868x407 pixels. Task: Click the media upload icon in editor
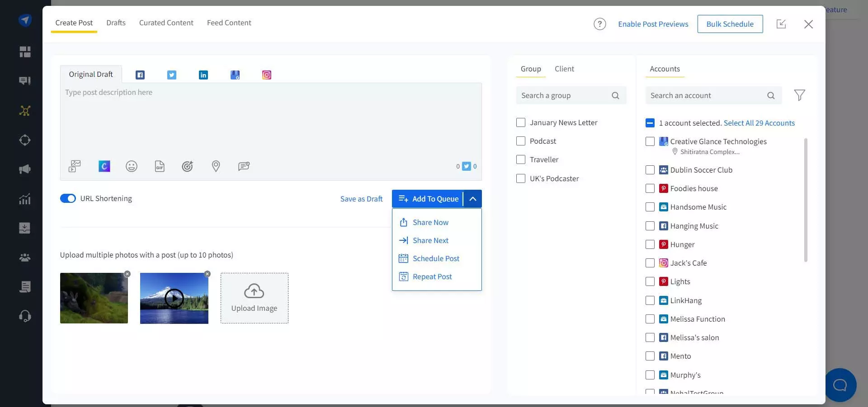coord(75,166)
